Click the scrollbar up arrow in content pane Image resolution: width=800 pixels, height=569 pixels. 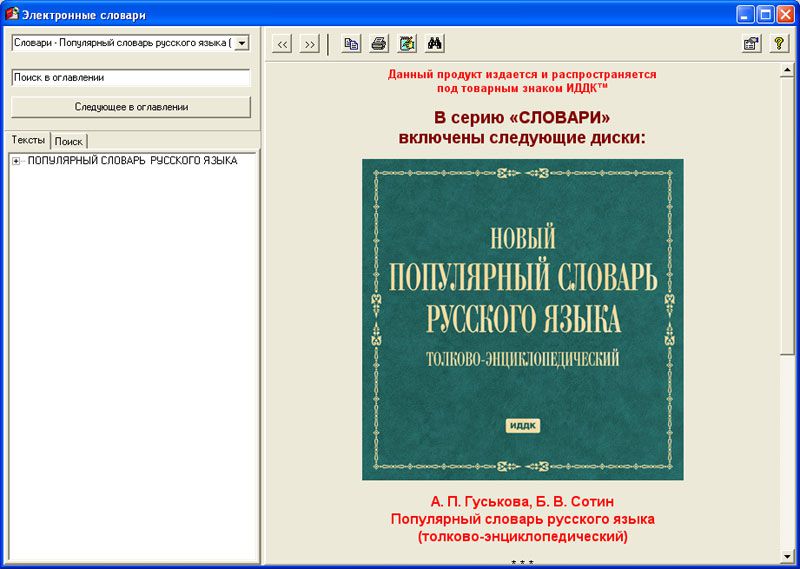click(788, 69)
